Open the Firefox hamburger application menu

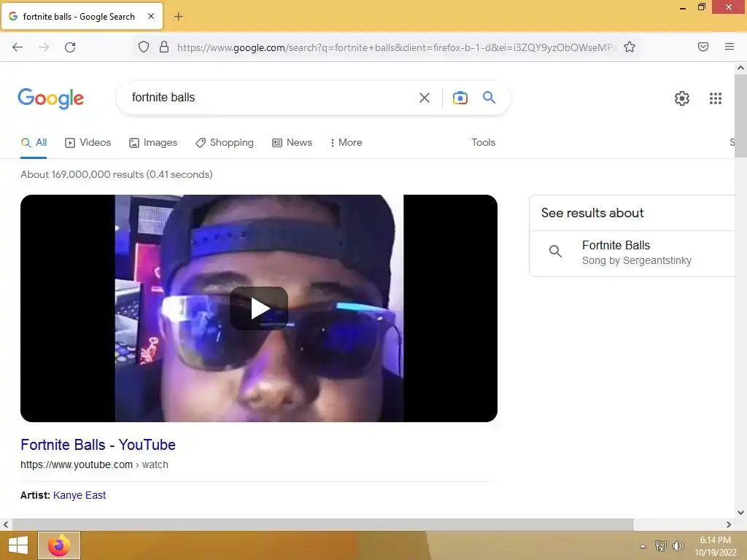pos(729,47)
